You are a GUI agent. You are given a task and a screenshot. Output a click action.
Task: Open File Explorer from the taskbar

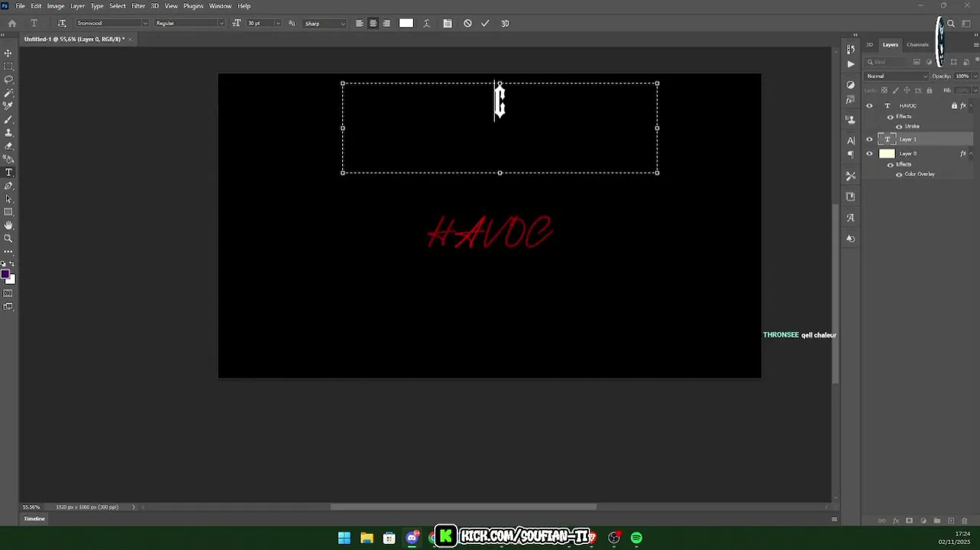coord(367,538)
